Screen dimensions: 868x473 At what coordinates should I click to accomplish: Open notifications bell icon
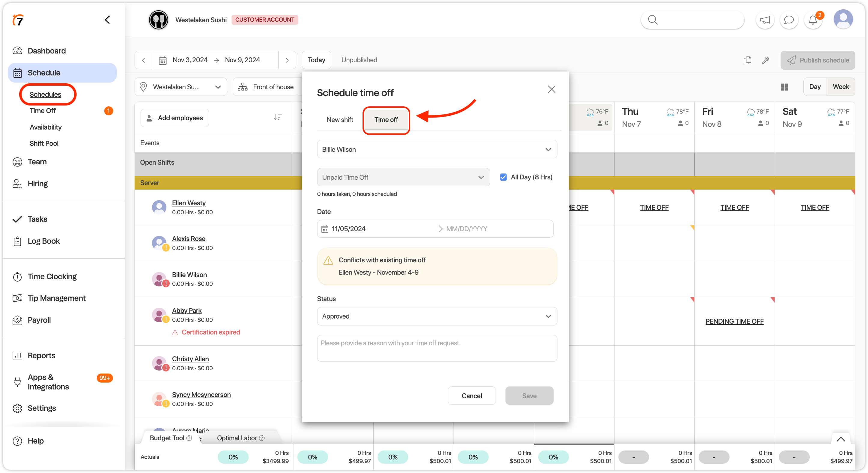[x=813, y=20]
